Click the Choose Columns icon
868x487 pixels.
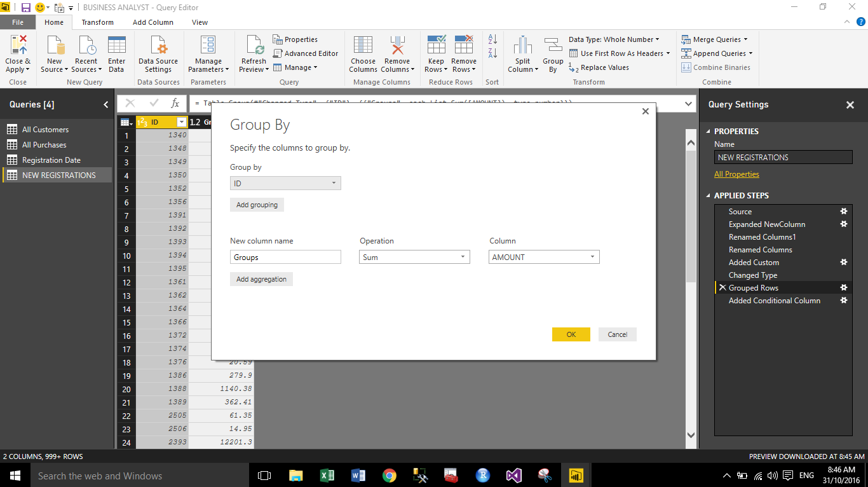click(x=363, y=46)
